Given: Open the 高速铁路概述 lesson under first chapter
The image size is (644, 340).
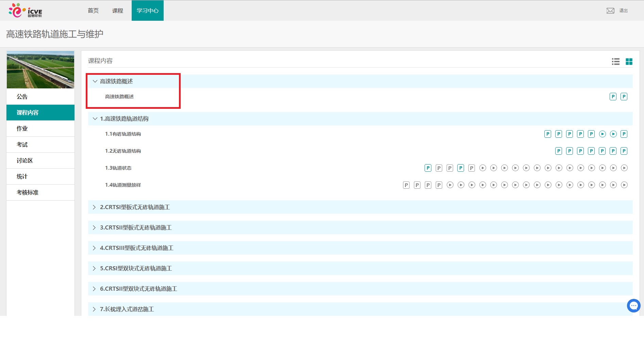Looking at the screenshot, I should point(119,97).
